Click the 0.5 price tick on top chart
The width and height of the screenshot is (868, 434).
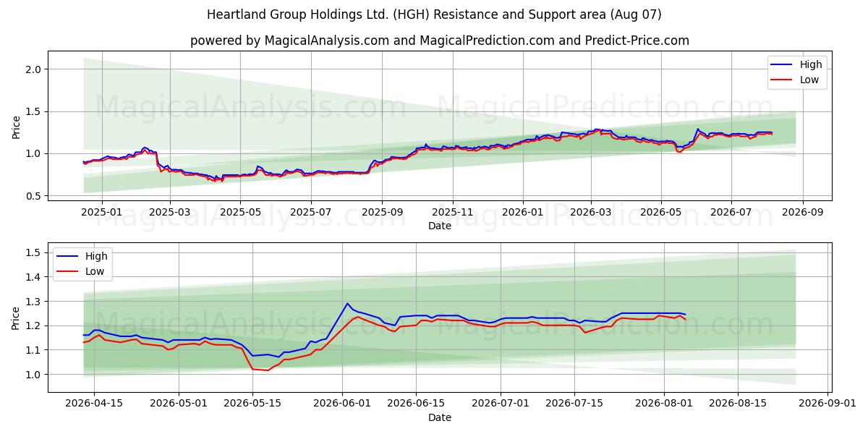click(x=35, y=195)
